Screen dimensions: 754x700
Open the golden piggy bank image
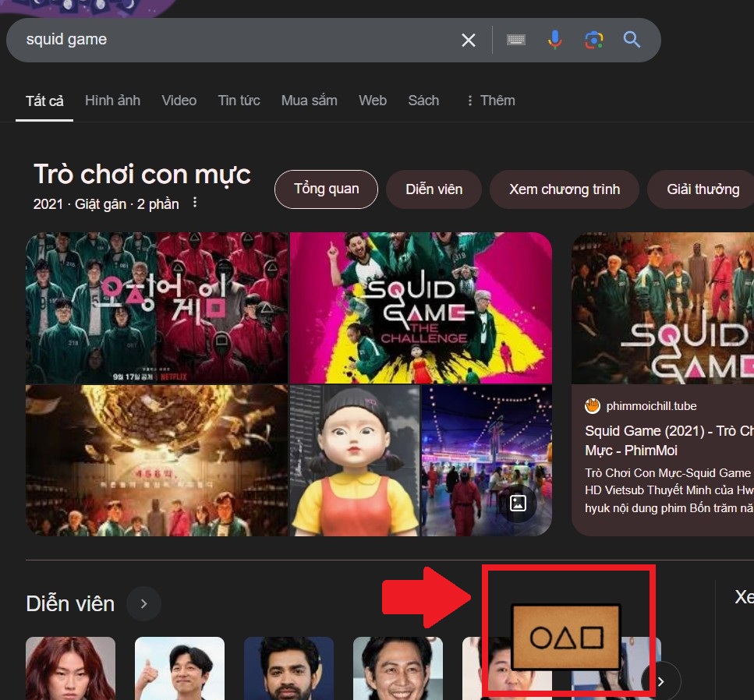(x=158, y=461)
